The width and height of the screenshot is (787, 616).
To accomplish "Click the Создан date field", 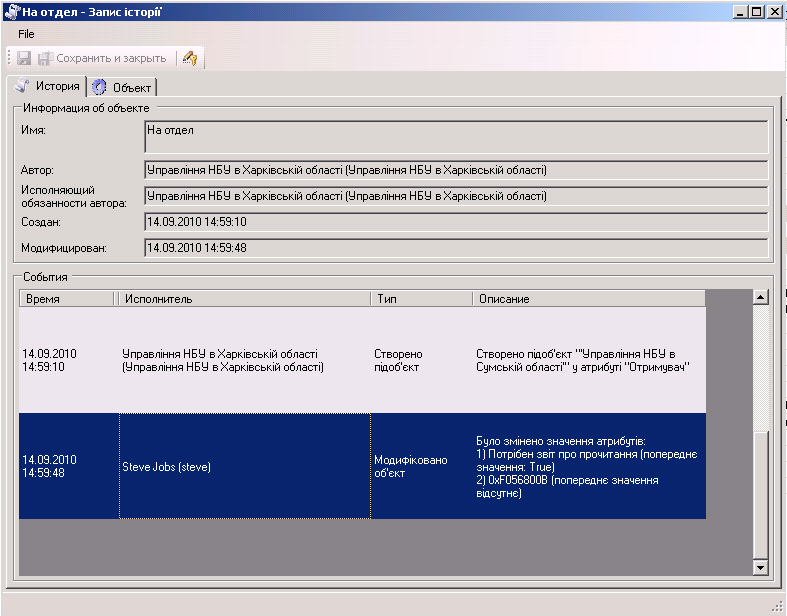I will [x=456, y=222].
